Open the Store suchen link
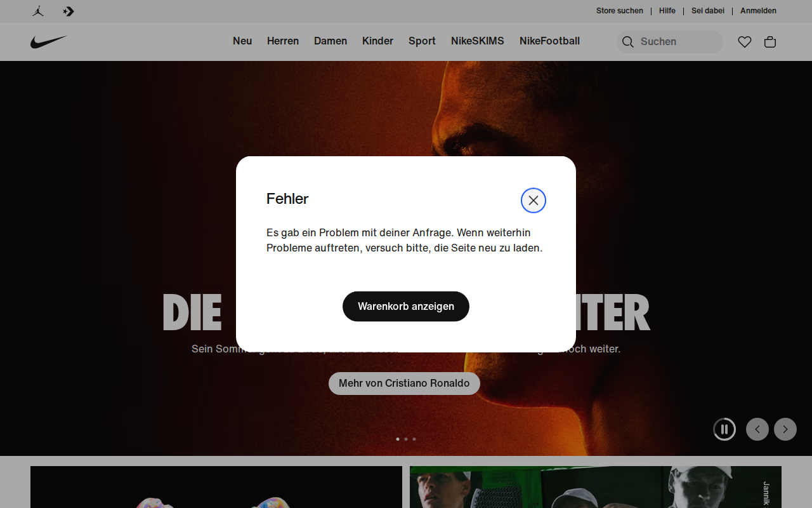812x508 pixels. [620, 11]
